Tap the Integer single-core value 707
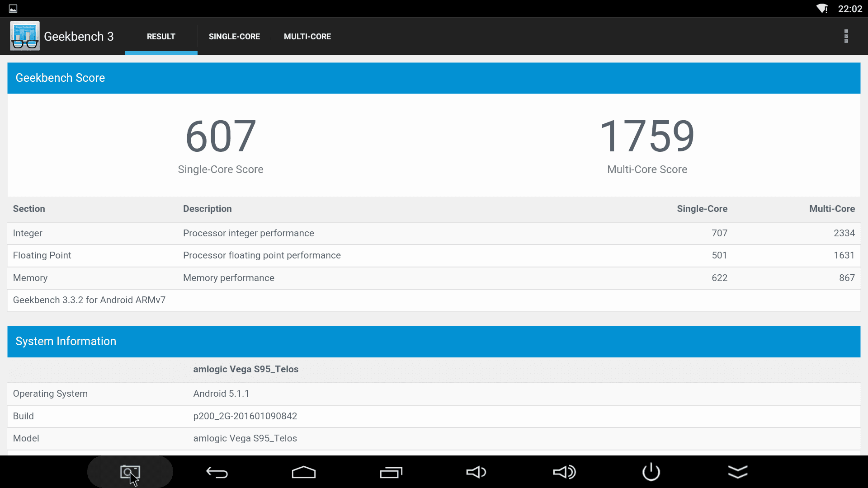This screenshot has width=868, height=488. [x=719, y=233]
